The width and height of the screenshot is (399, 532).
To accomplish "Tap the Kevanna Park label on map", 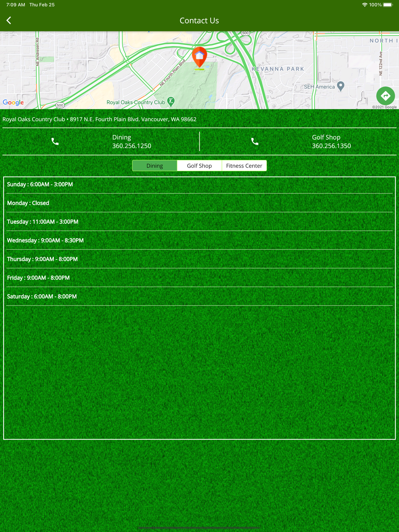I will click(x=278, y=69).
